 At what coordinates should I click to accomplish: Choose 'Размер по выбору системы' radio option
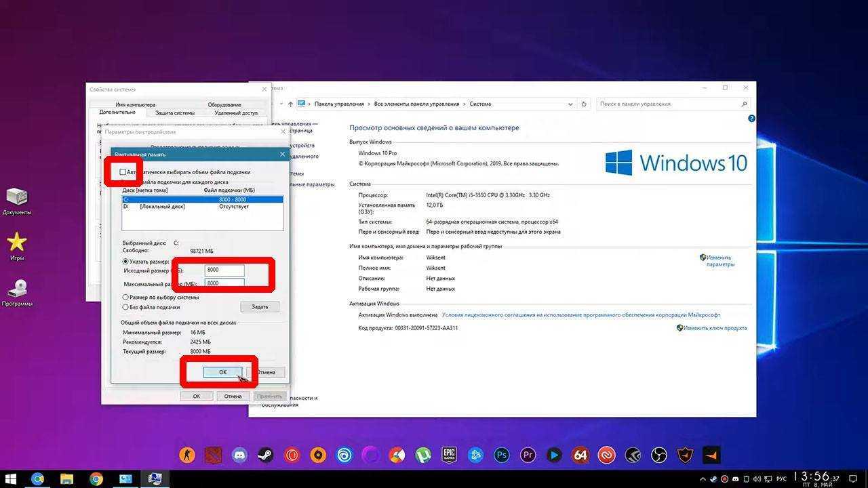(125, 297)
